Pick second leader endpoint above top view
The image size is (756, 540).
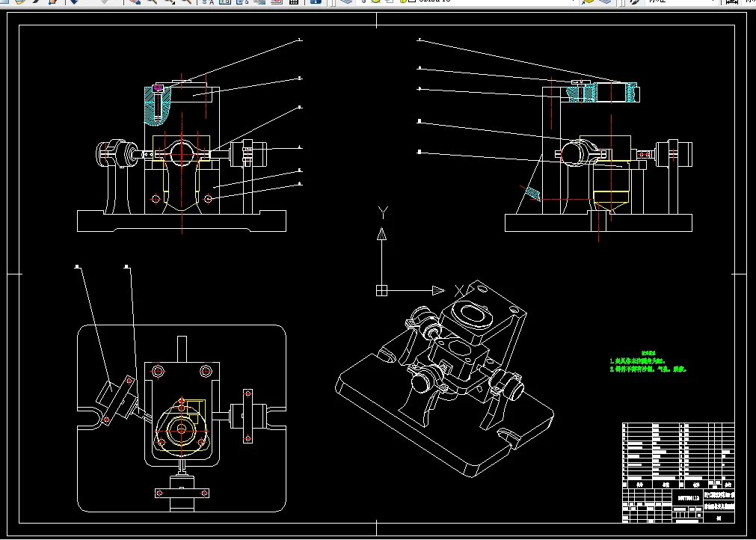[x=126, y=266]
